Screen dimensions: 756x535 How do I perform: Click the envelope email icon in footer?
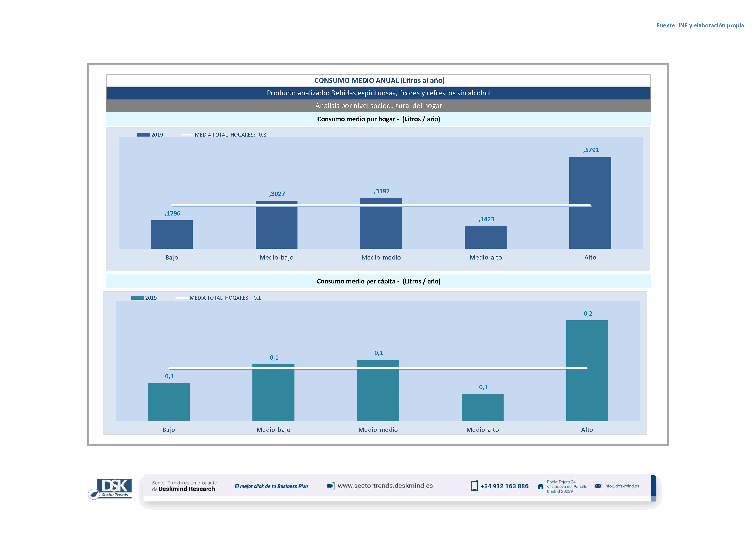598,486
